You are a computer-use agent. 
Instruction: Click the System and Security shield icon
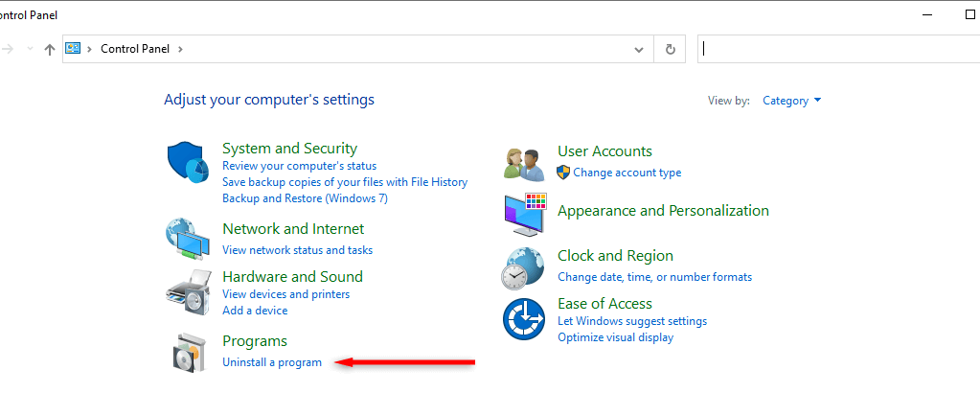point(188,163)
